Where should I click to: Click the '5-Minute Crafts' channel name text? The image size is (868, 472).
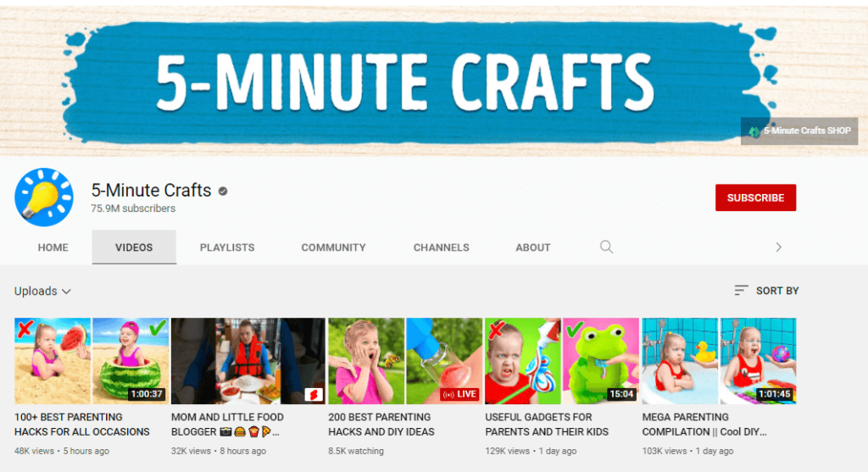click(151, 191)
